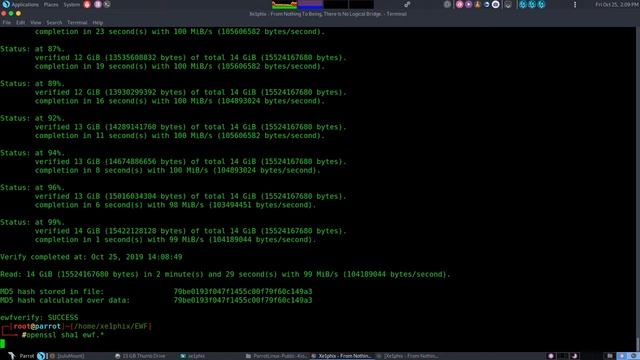Image resolution: width=640 pixels, height=360 pixels.
Task: Click 'Verify completed at: Oct 25, 2019' line
Action: 91,257
